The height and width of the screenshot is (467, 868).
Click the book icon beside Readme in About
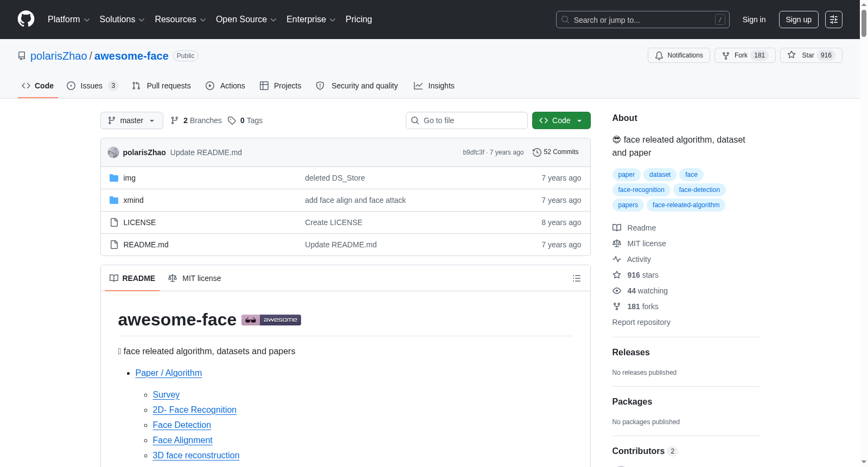(617, 228)
